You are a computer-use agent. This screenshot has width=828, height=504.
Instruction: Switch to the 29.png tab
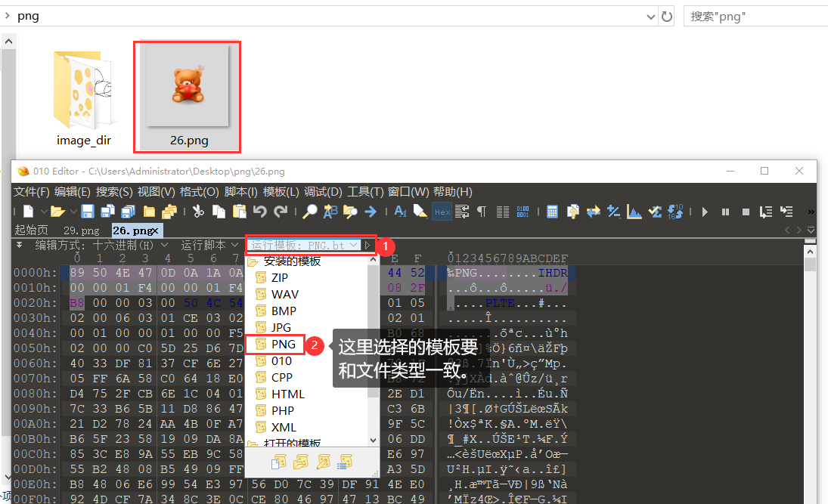pos(82,230)
